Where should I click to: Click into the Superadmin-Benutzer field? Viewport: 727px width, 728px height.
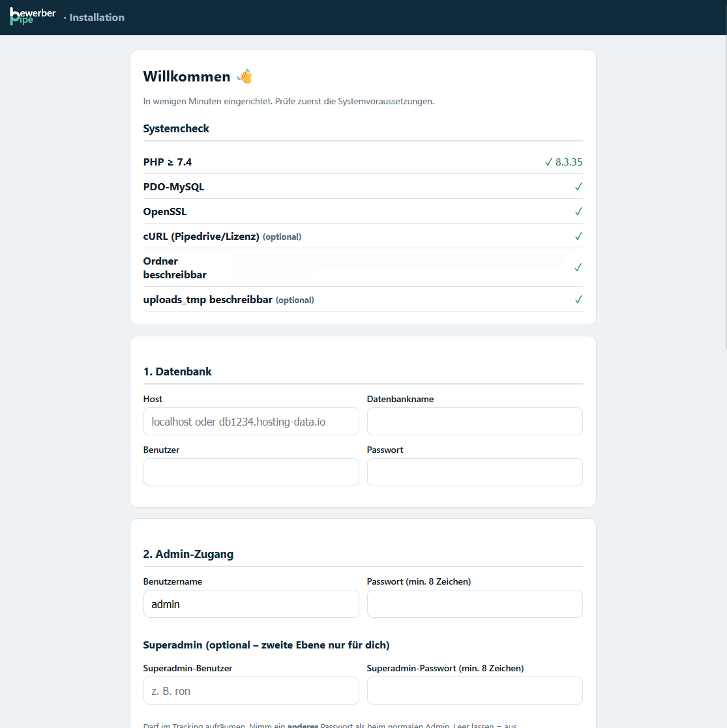click(x=251, y=691)
